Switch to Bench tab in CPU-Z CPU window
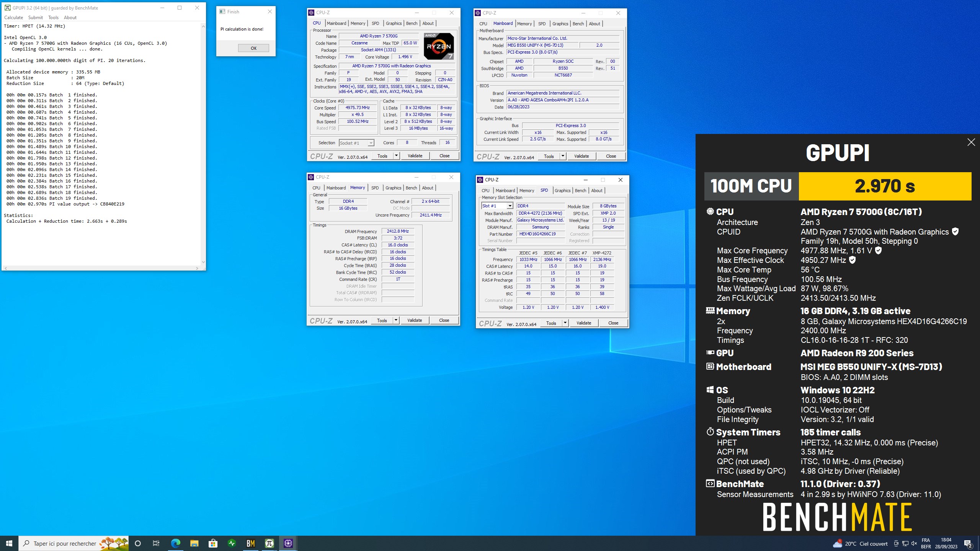Image resolution: width=980 pixels, height=551 pixels. tap(412, 23)
